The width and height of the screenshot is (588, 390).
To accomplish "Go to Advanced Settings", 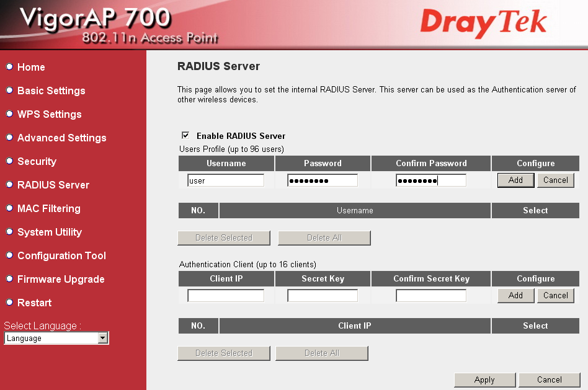I will point(61,138).
